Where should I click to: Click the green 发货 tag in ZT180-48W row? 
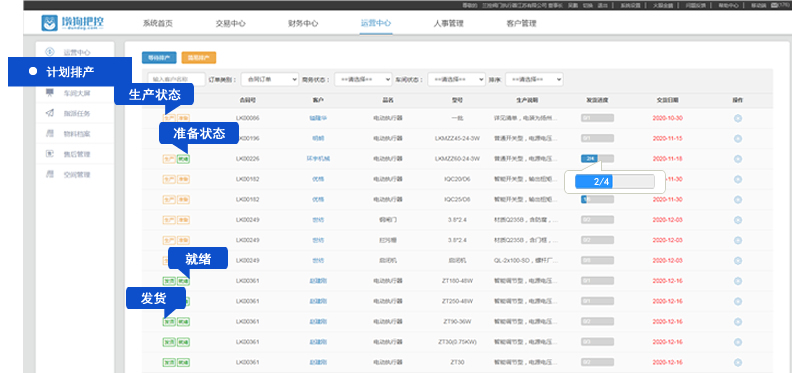tap(169, 281)
